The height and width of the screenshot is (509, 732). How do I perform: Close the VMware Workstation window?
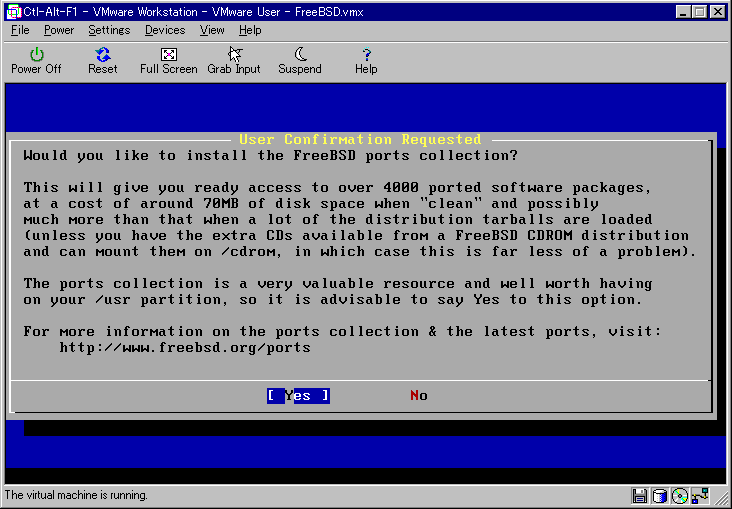718,12
